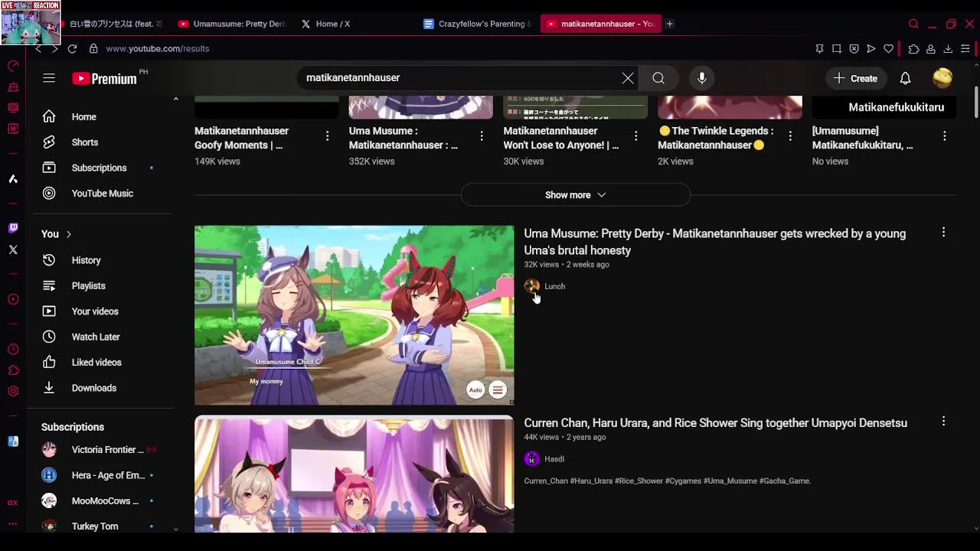
Task: Open a new tab with the plus button
Action: [x=669, y=24]
